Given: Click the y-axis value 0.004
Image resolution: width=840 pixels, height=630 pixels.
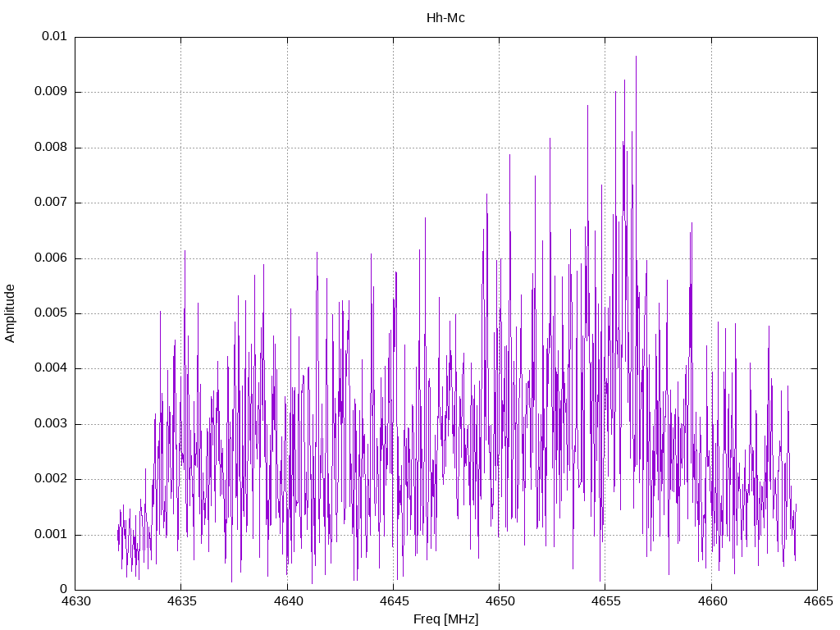Looking at the screenshot, I should click(x=50, y=368).
